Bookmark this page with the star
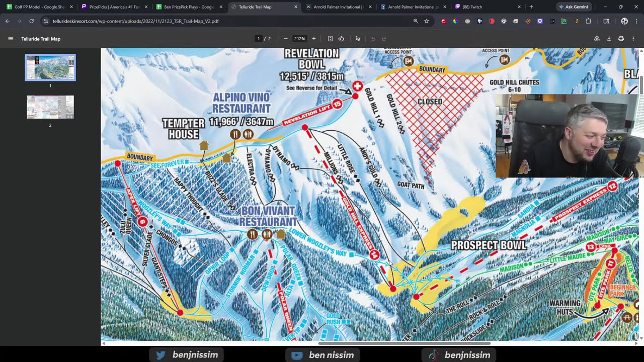This screenshot has width=644, height=362. point(427,21)
